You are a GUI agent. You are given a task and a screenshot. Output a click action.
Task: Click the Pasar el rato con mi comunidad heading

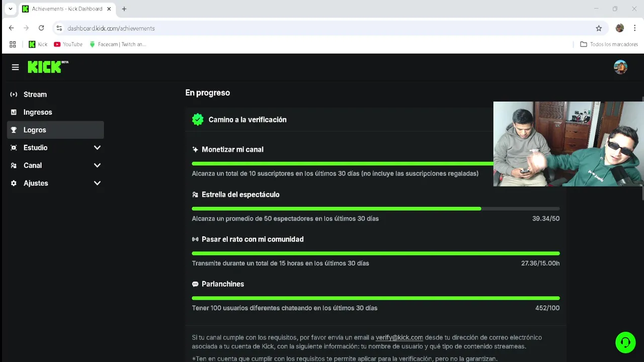pyautogui.click(x=253, y=239)
